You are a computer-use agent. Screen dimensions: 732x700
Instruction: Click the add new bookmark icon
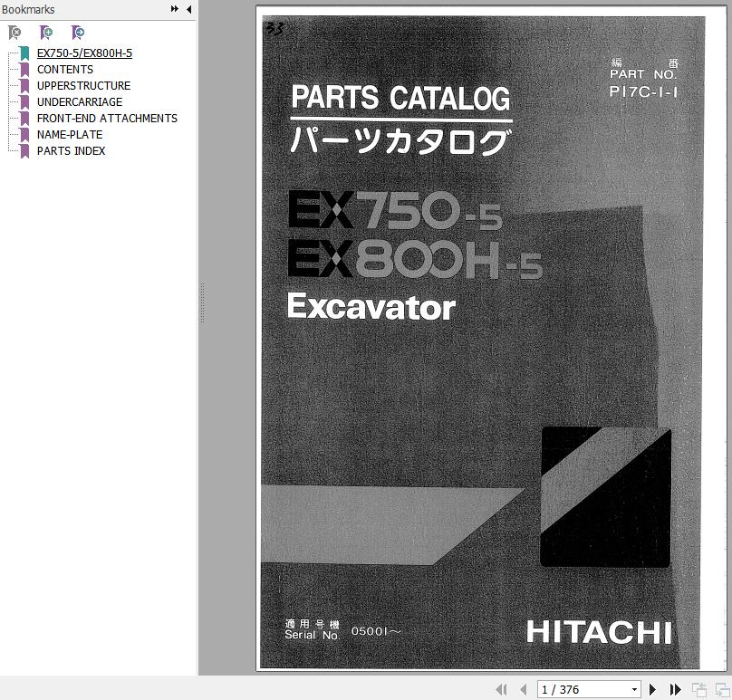click(x=46, y=33)
